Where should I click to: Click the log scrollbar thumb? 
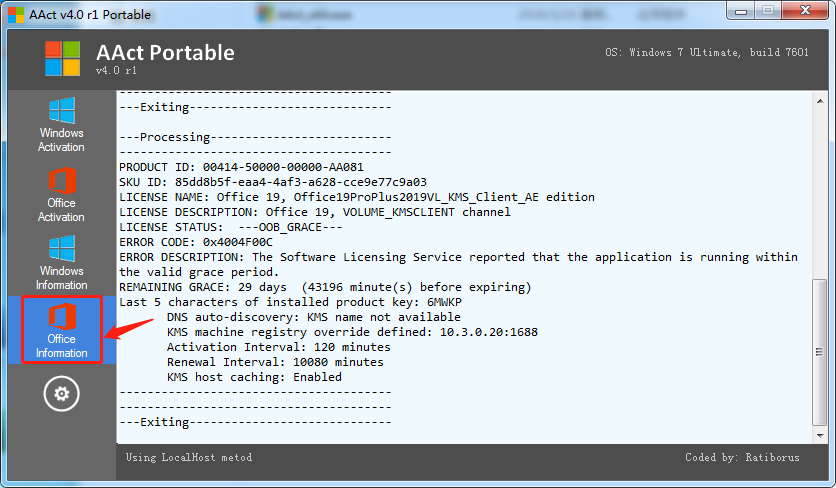[820, 352]
